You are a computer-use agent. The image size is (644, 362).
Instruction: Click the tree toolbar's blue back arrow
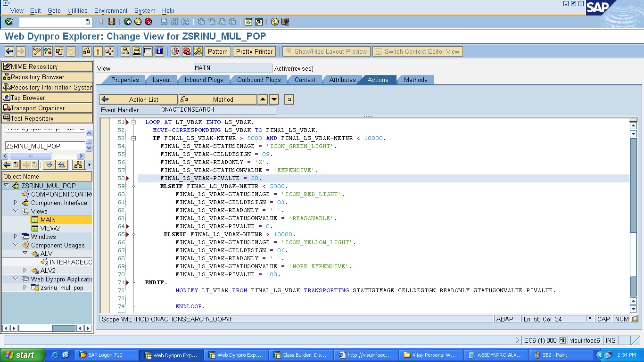[x=7, y=165]
